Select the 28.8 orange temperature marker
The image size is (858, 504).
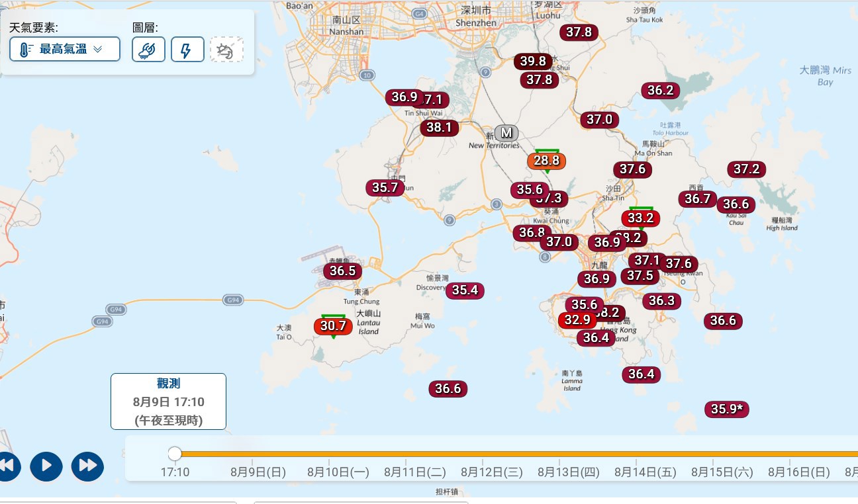[x=546, y=161]
